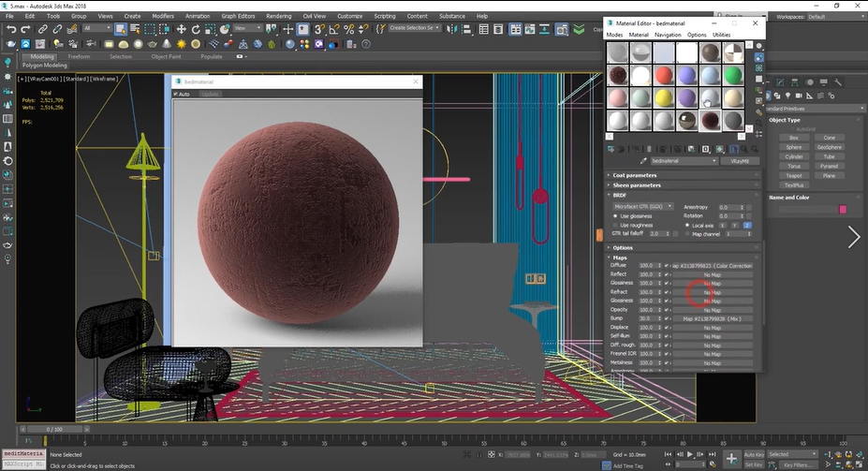Select the Use roughness radio button

click(615, 226)
